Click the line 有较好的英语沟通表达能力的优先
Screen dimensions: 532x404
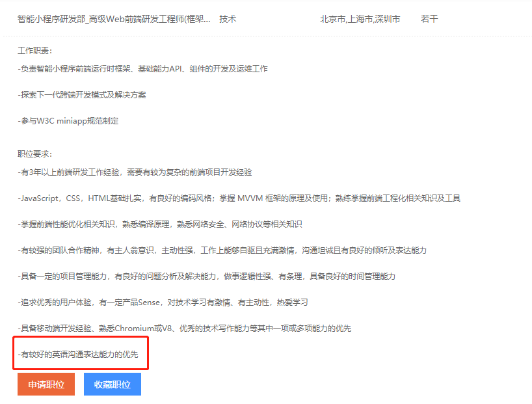point(78,355)
